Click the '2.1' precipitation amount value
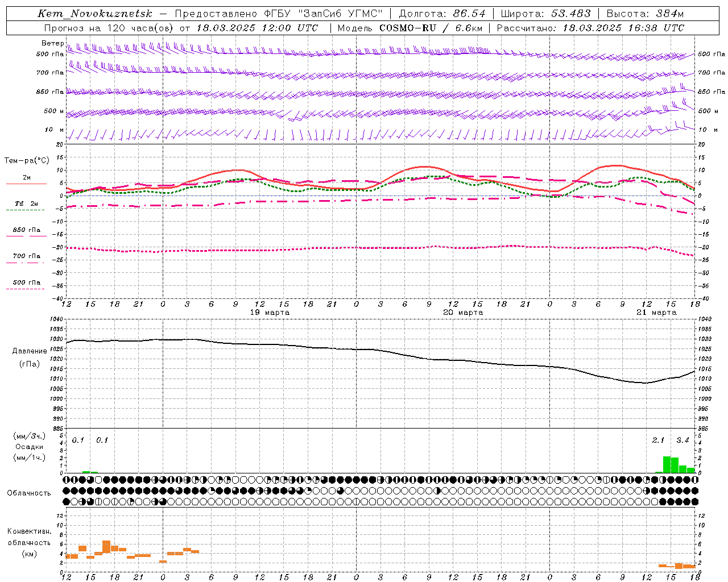The height and width of the screenshot is (582, 728). coord(658,440)
